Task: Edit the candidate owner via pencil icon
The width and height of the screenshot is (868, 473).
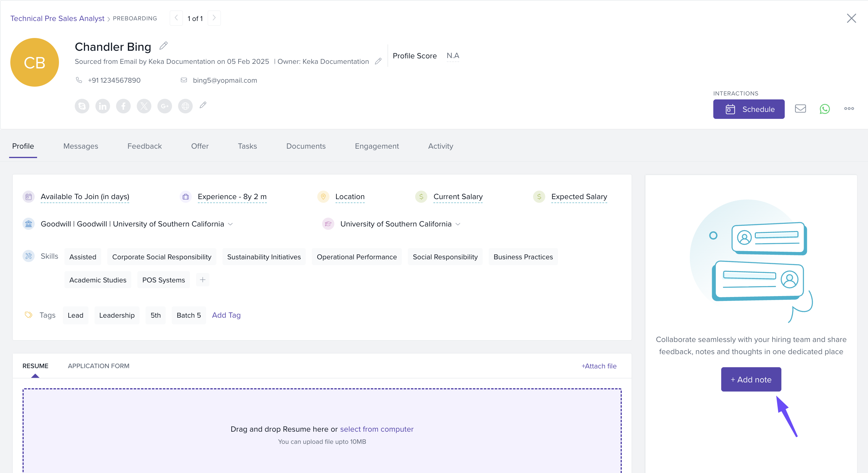Action: (378, 61)
